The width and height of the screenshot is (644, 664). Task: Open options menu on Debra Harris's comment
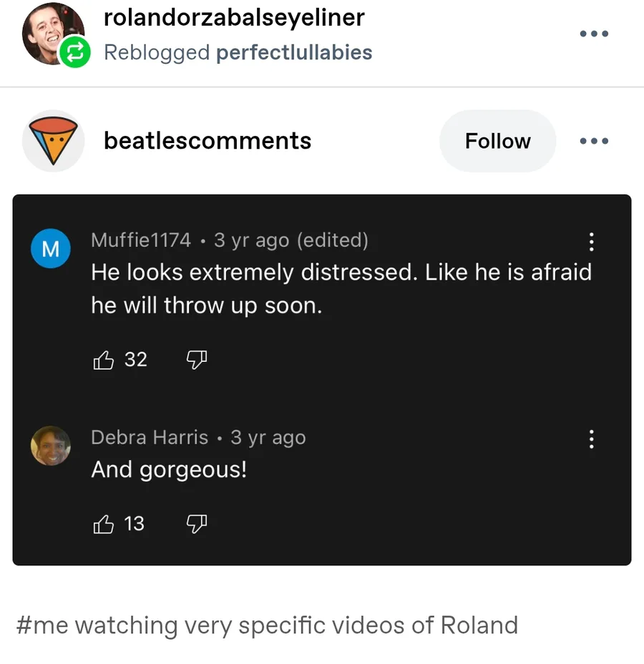(x=591, y=439)
